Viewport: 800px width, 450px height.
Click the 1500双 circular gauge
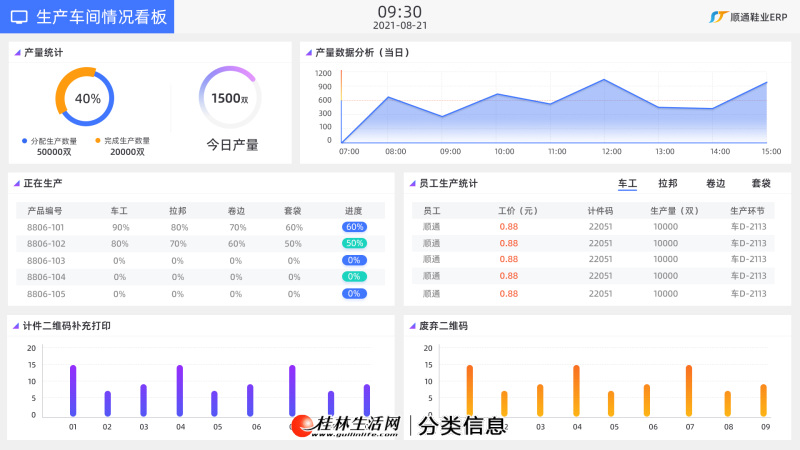point(230,97)
